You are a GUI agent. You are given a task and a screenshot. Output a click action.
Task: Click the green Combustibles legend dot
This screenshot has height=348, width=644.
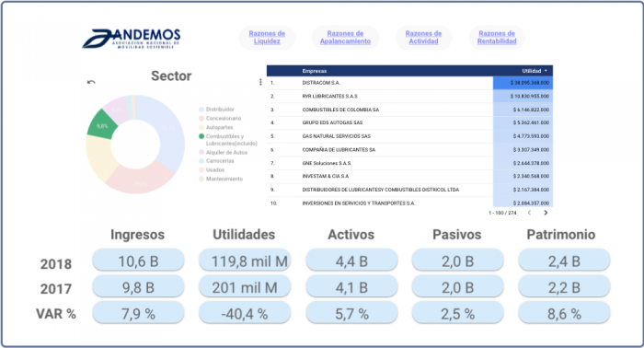pos(201,136)
